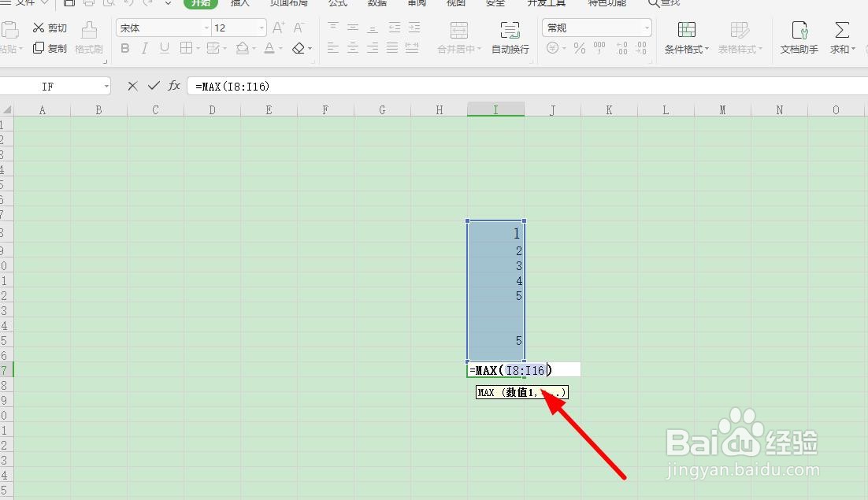The width and height of the screenshot is (868, 500).
Task: Open the font name 宋体 dropdown
Action: point(206,28)
